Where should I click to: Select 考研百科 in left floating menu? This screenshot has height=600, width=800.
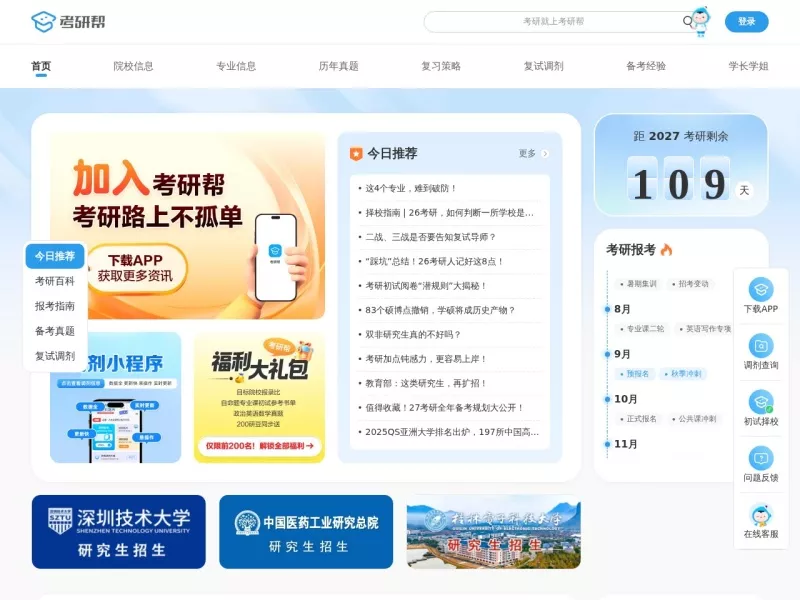[55, 281]
